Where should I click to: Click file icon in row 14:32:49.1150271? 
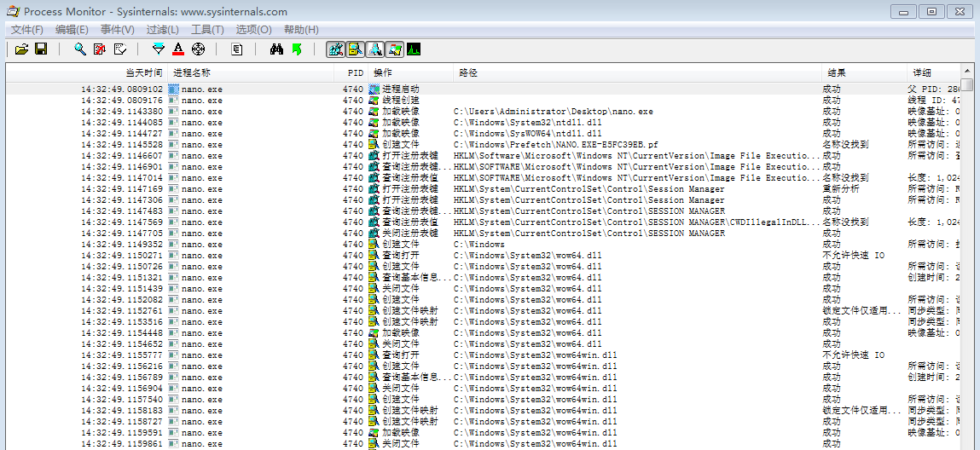tap(374, 256)
